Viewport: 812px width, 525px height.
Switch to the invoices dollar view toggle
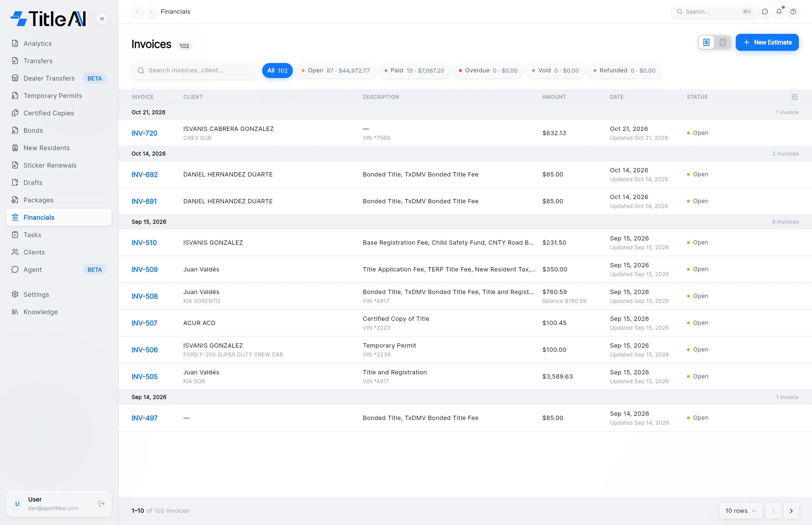click(x=706, y=42)
